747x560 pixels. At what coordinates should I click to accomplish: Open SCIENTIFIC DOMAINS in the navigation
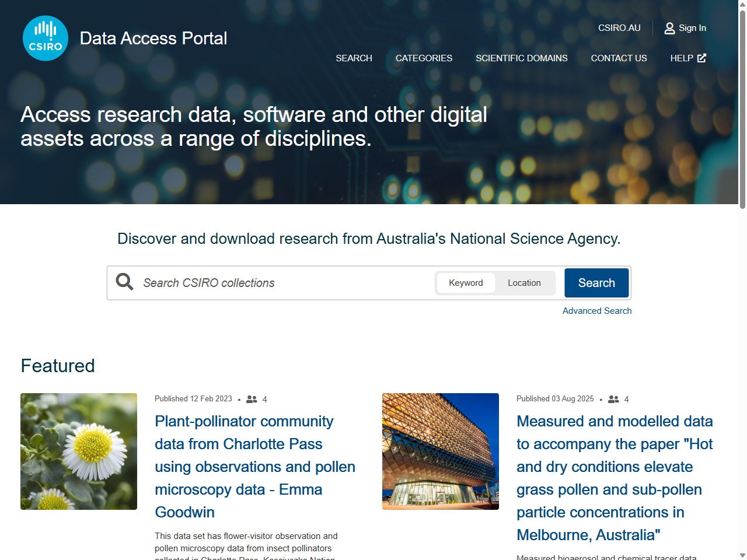coord(521,58)
